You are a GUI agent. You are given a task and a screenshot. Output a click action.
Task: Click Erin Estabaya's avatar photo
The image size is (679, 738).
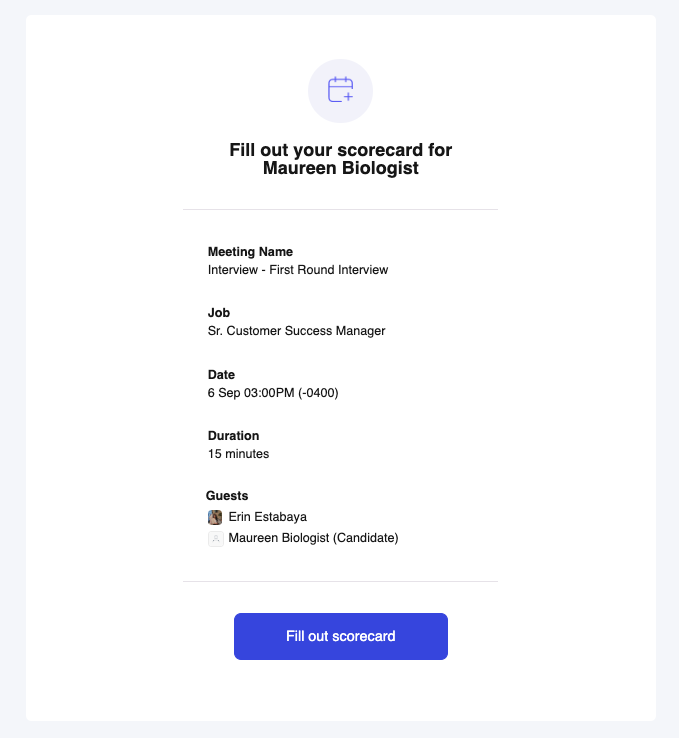coord(215,517)
